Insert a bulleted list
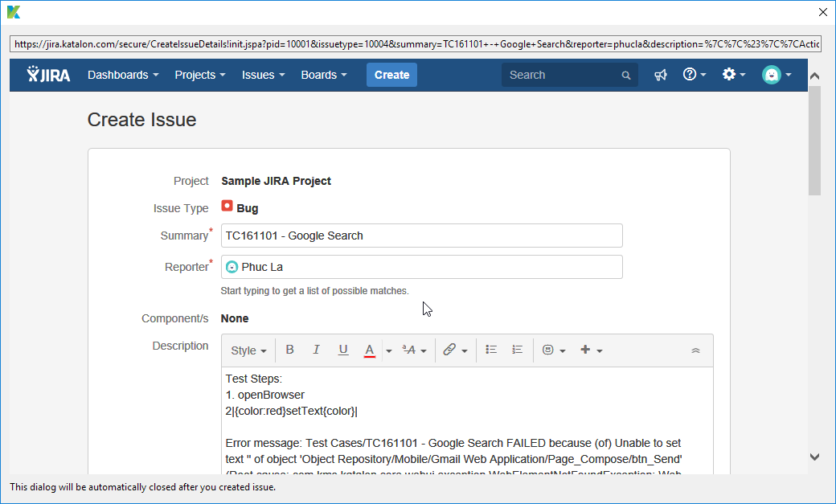 (x=491, y=350)
